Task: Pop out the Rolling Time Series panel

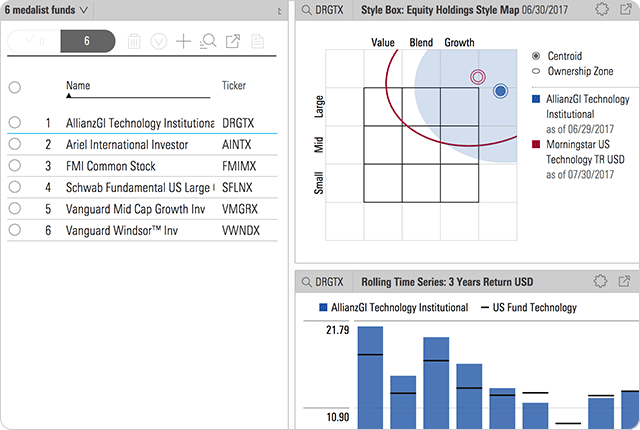Action: 625,282
